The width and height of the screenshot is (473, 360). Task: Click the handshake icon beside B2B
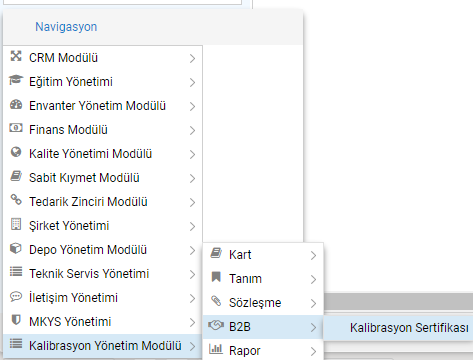point(216,325)
